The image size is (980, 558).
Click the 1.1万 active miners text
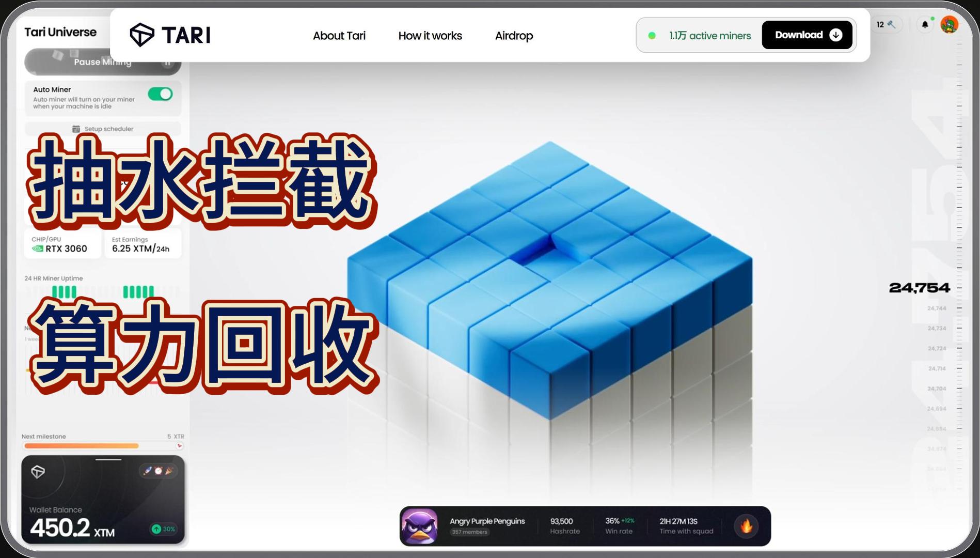pos(710,36)
